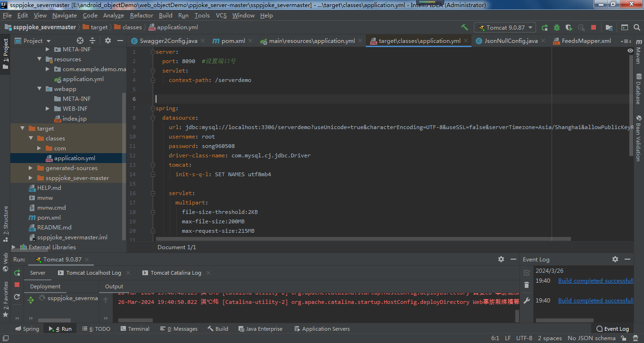Toggle mark all as read in Event Log
The image size is (644, 343).
(527, 273)
